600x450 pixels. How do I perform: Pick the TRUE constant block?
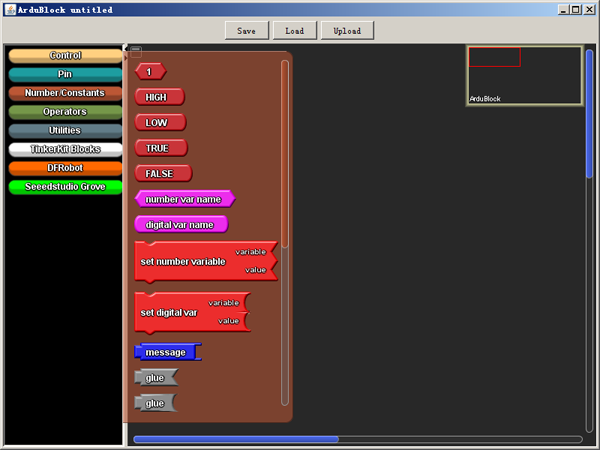(x=161, y=148)
